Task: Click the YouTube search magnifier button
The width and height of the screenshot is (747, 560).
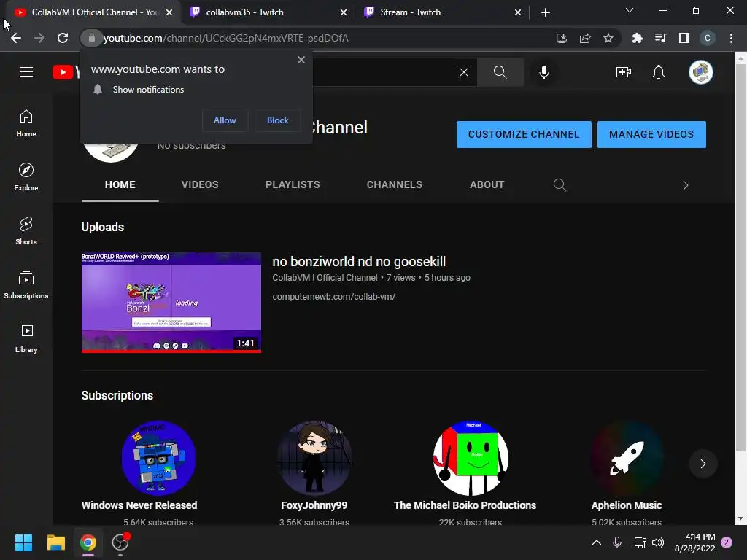Action: pos(500,72)
